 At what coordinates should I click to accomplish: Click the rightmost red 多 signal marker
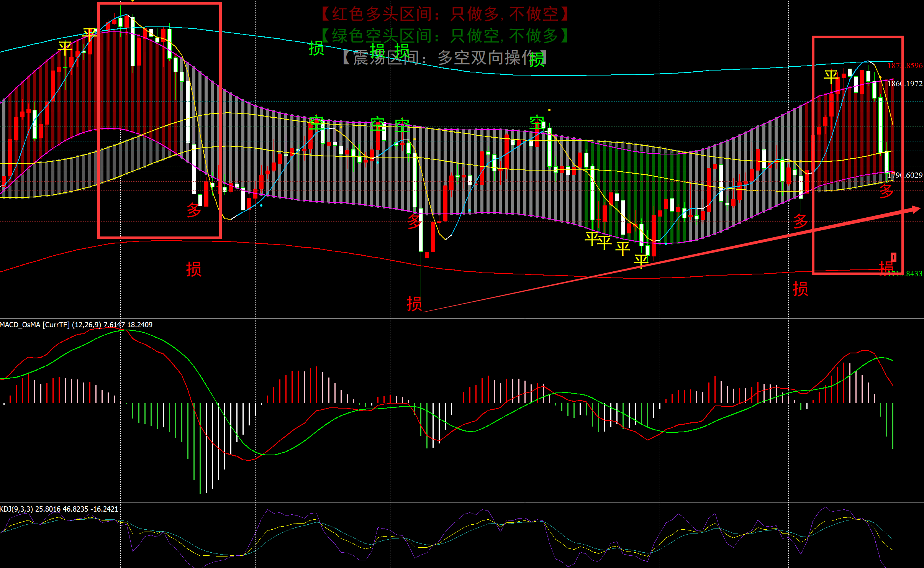[886, 190]
